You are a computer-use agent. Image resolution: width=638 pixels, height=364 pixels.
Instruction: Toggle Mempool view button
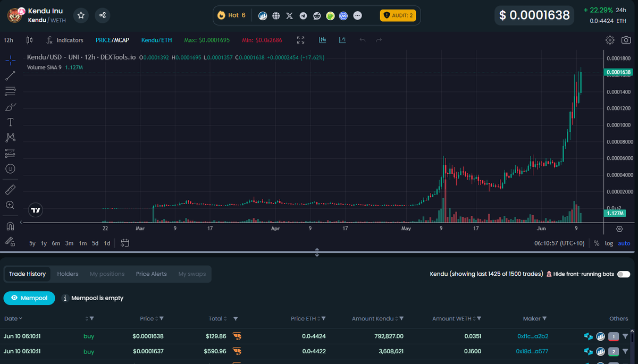click(x=29, y=298)
